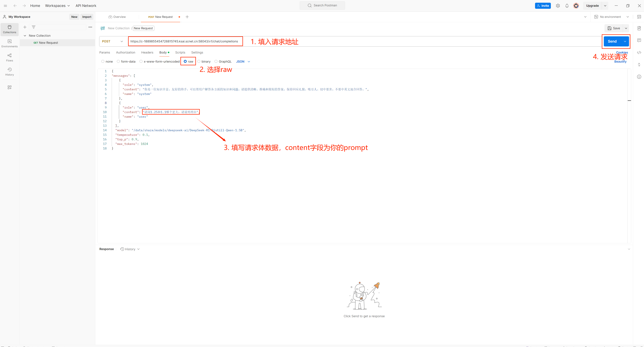
Task: Click the plus icon to create new collection
Action: click(25, 27)
